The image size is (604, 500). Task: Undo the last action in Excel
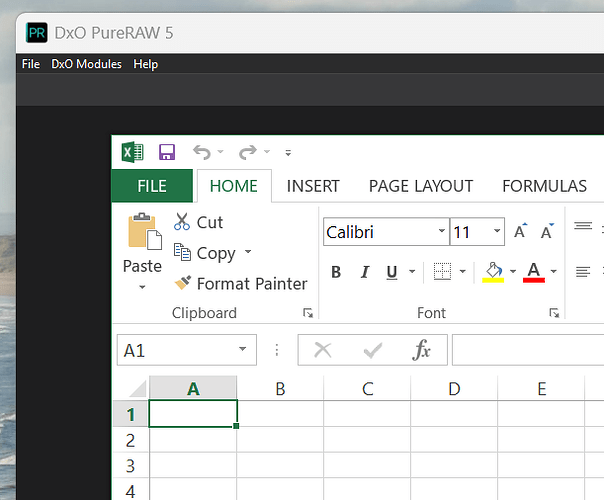point(202,152)
